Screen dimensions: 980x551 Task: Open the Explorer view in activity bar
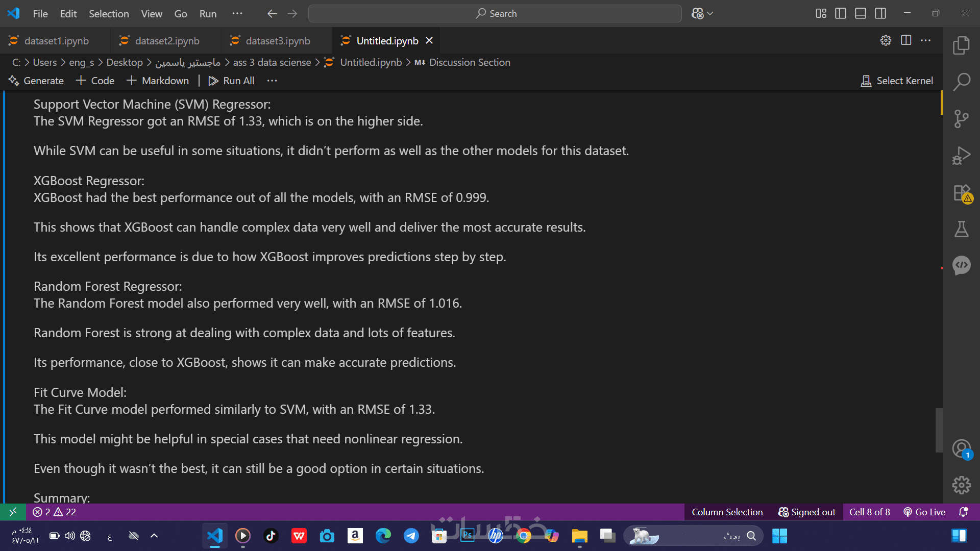pos(961,45)
